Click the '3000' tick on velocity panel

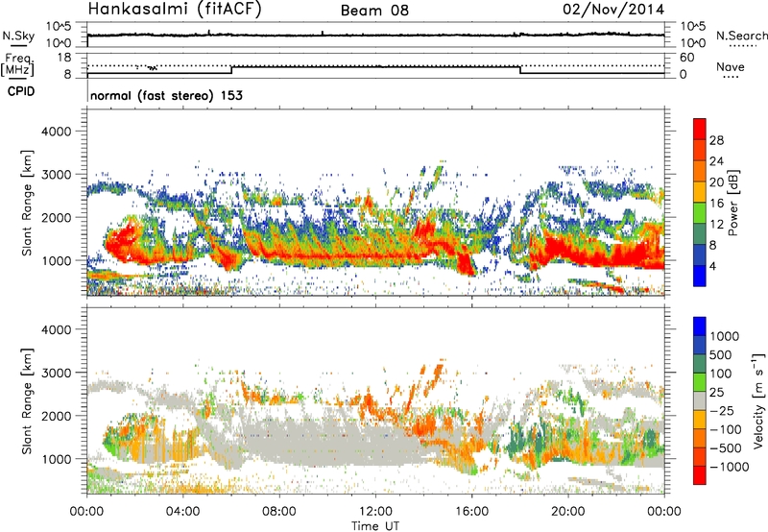[x=56, y=373]
